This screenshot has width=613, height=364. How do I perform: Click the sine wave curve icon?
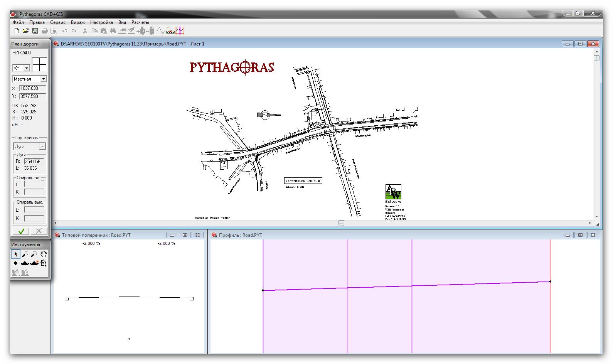coord(161,31)
